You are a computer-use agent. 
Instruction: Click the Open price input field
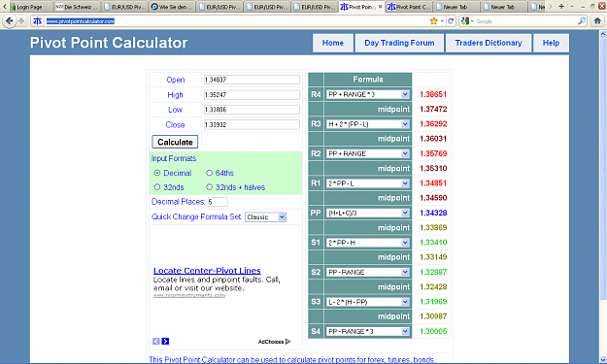tap(252, 80)
